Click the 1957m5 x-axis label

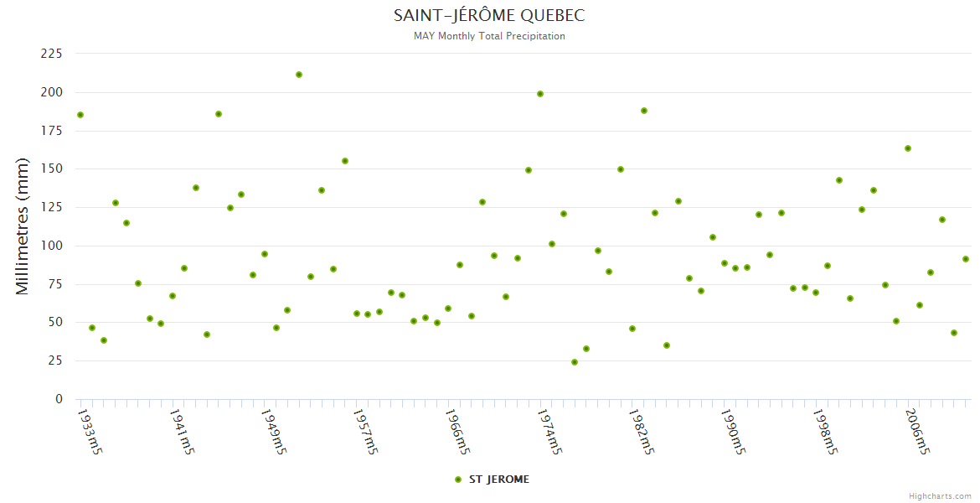pos(364,432)
